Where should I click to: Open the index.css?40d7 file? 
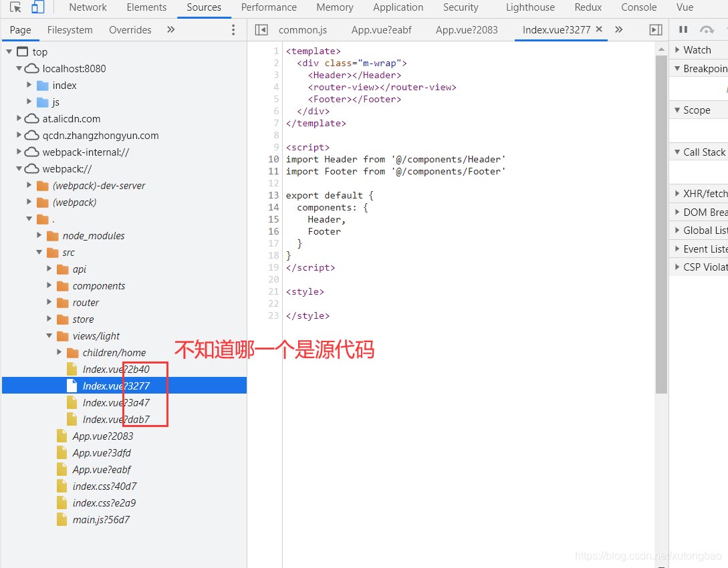click(104, 486)
